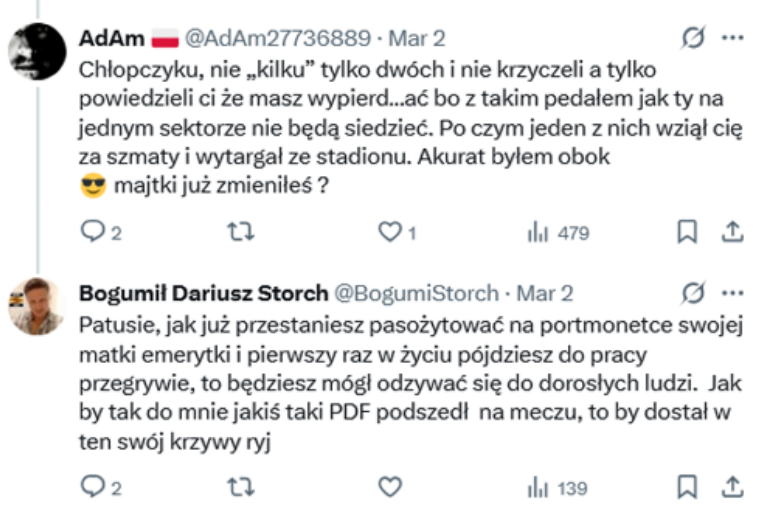
Task: Open the @AdAm27736889 handle link
Action: click(x=275, y=39)
